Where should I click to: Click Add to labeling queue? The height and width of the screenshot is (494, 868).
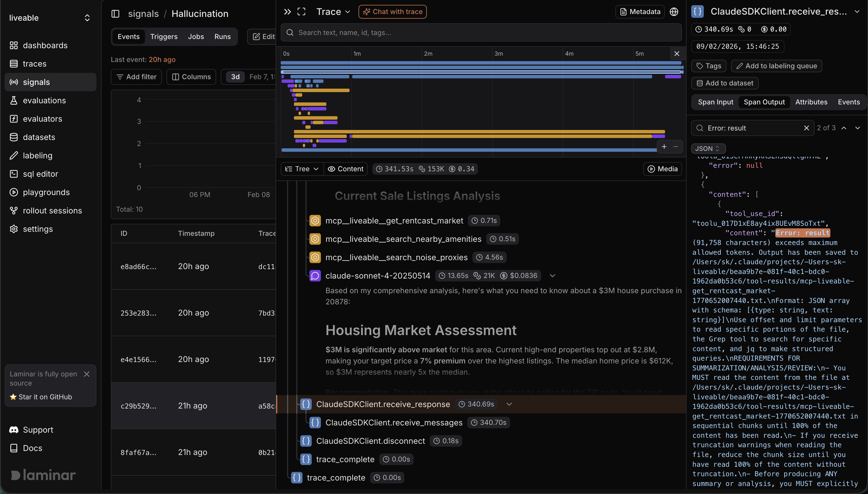[776, 66]
